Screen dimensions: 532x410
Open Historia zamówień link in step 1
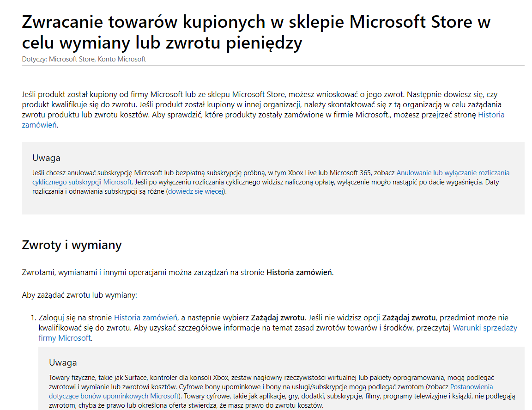pos(145,318)
